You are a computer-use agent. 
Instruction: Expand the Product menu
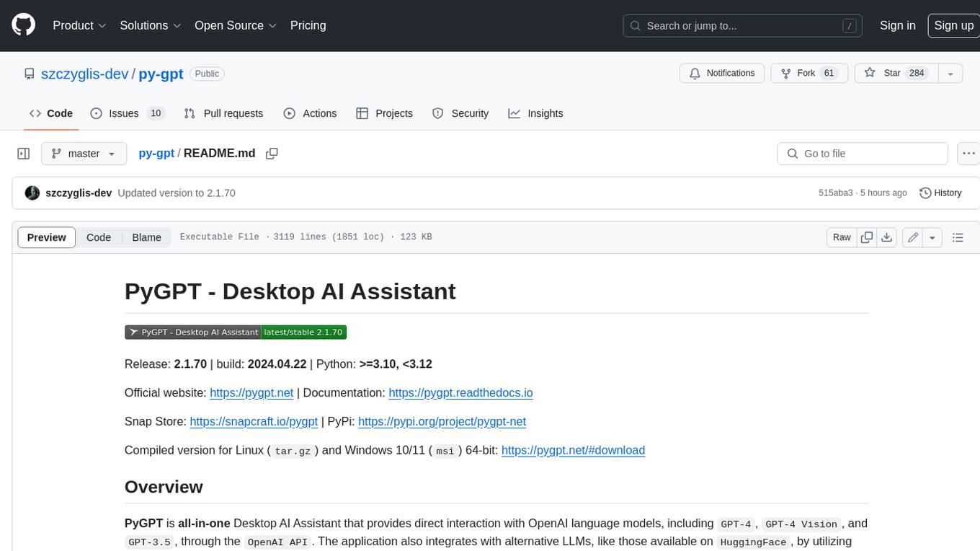(x=79, y=25)
